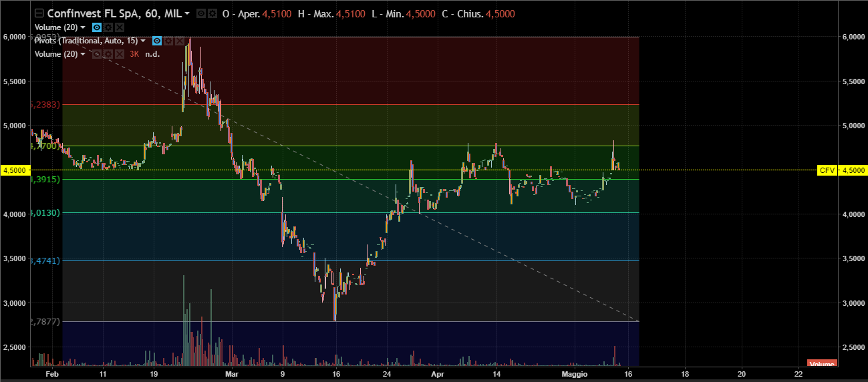Hide the first Volume (20) indicator
Viewport: 868px width, 382px height.
click(x=97, y=27)
